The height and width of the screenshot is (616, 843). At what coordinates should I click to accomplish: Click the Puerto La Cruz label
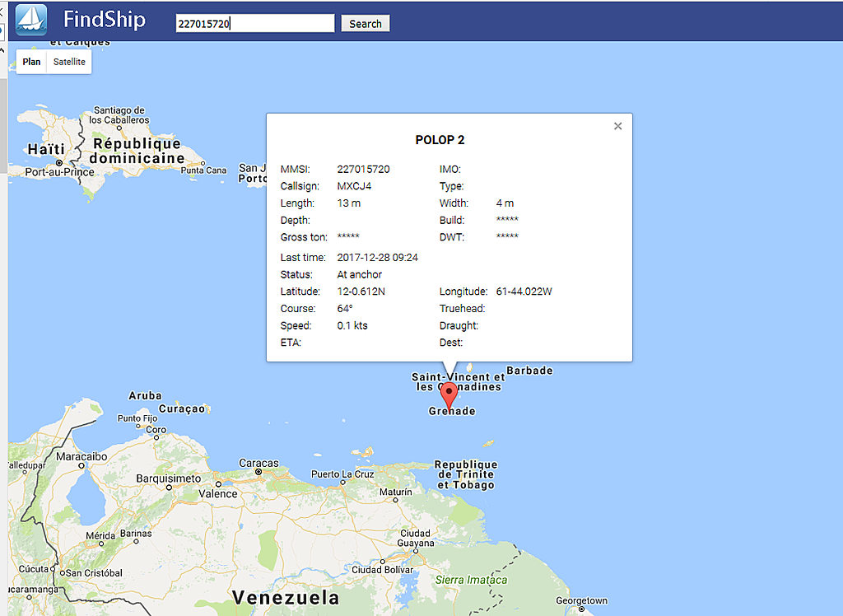pos(342,474)
